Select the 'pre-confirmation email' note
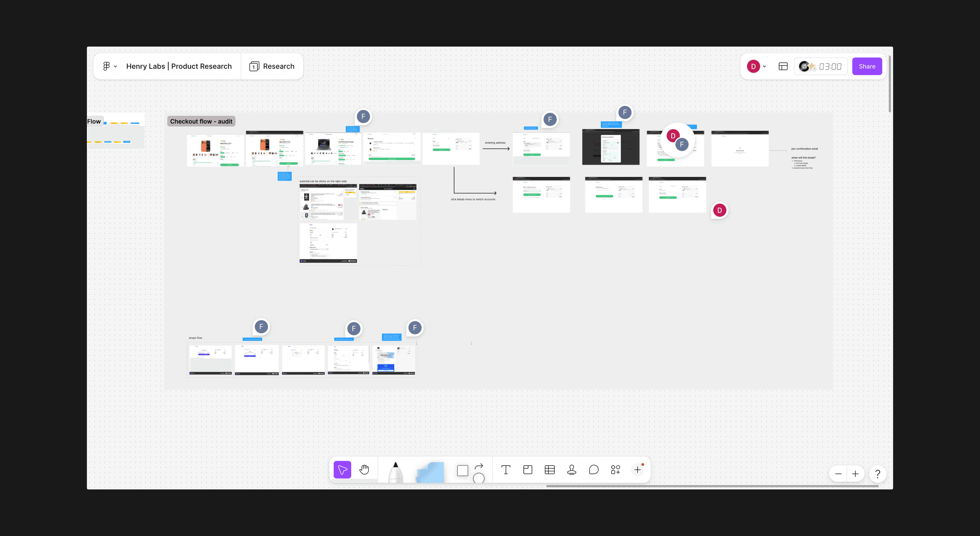The width and height of the screenshot is (980, 536). click(804, 149)
